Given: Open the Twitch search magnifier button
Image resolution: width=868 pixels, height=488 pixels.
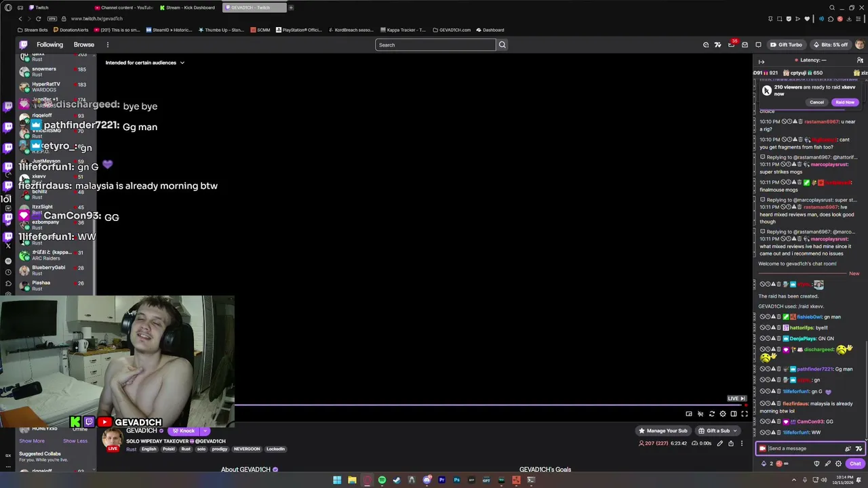Looking at the screenshot, I should click(x=502, y=45).
